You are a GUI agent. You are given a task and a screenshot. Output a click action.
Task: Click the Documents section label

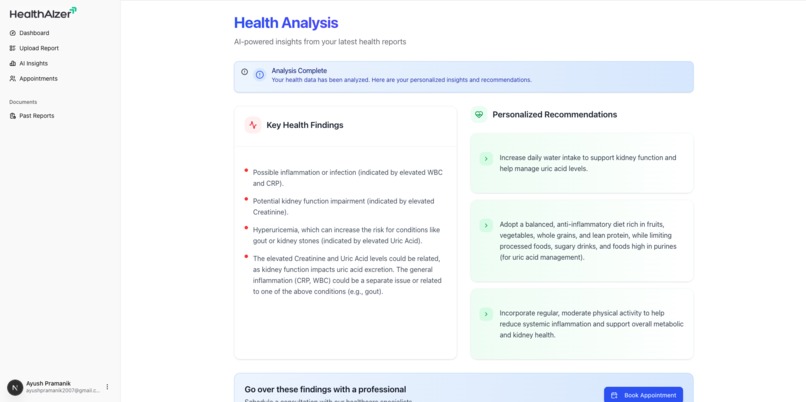click(x=23, y=102)
